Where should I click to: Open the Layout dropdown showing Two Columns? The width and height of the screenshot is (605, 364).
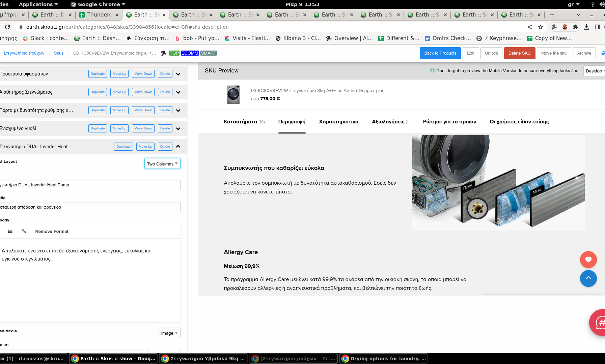pos(162,164)
